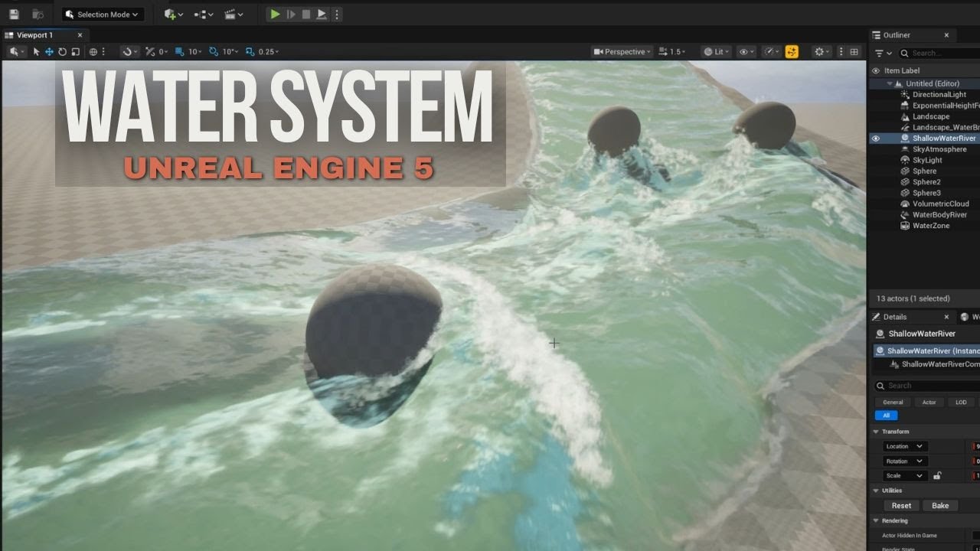Screen dimensions: 980x551
Task: Select the General filter button
Action: coord(893,402)
